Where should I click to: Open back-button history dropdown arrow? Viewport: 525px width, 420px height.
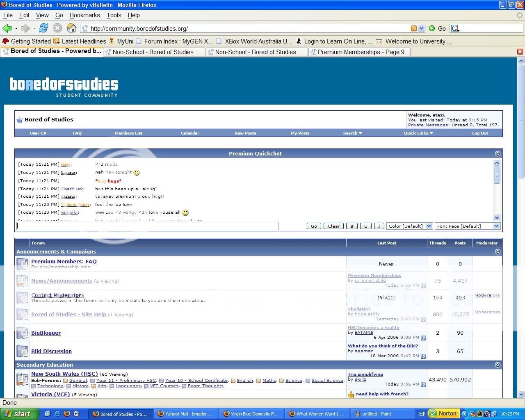pyautogui.click(x=16, y=28)
